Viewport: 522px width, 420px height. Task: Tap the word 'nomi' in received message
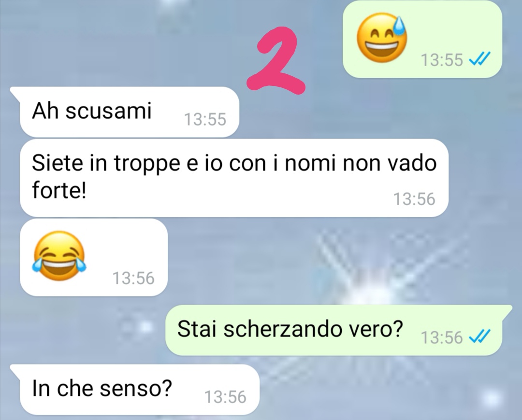point(310,164)
